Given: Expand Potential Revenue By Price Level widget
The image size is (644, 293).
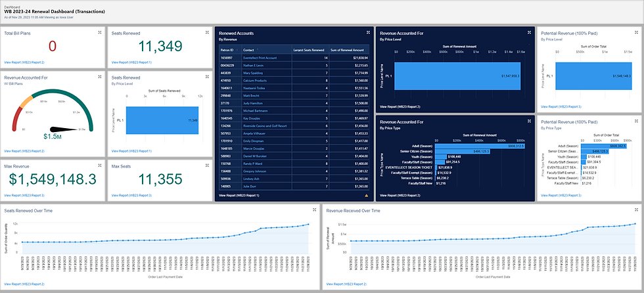Looking at the screenshot, I should point(636,32).
